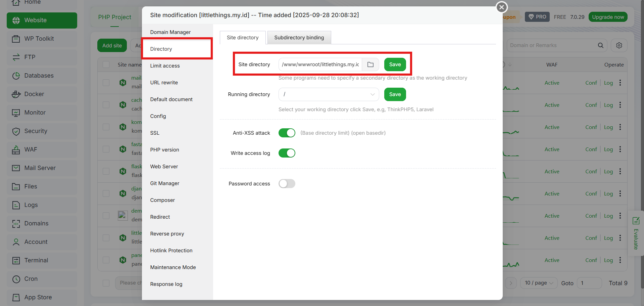Viewport: 644px width, 306px height.
Task: Click the Mail Server envelope icon
Action: pyautogui.click(x=16, y=168)
